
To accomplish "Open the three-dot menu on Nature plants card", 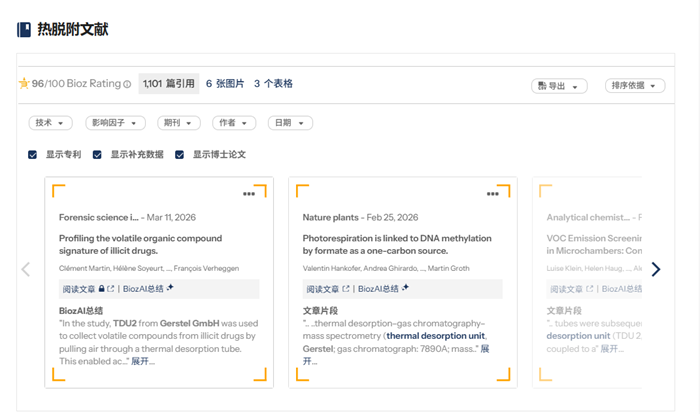I will click(x=493, y=194).
